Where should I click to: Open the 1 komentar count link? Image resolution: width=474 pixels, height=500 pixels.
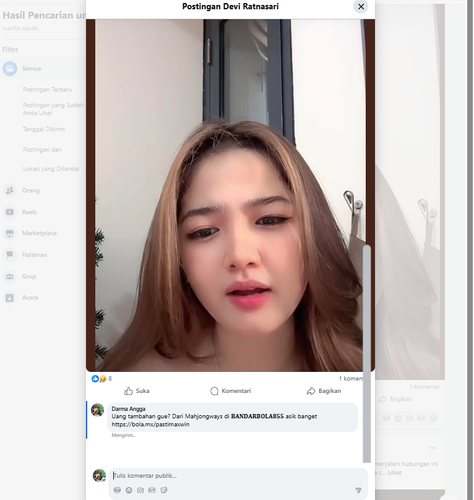350,378
